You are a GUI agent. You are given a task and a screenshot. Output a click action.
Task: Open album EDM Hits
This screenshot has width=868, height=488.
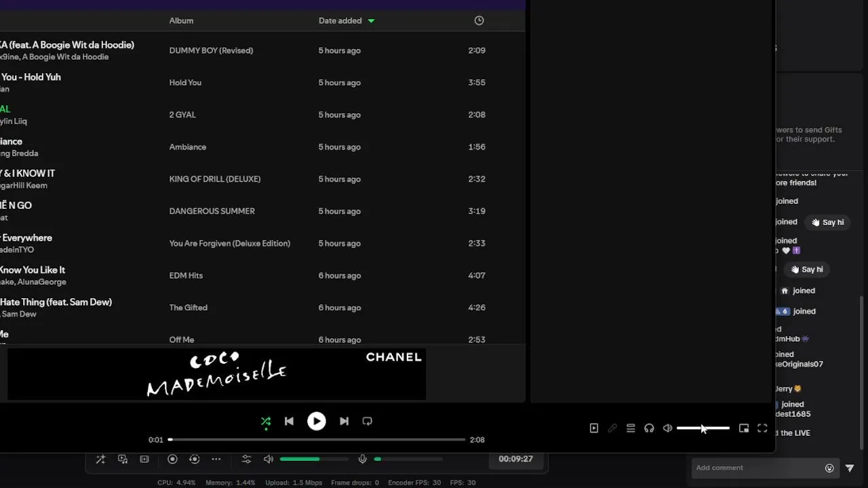[186, 276]
